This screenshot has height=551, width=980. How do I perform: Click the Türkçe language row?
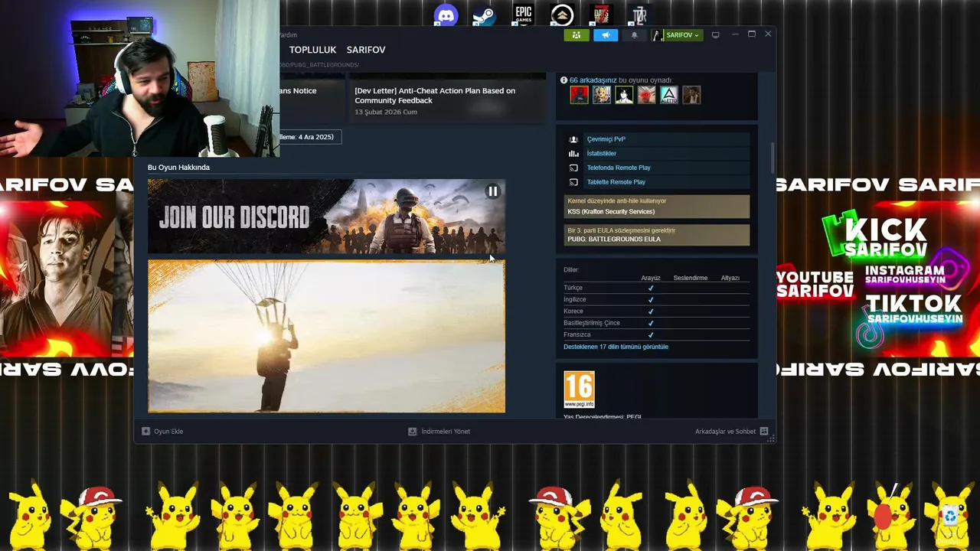click(656, 288)
